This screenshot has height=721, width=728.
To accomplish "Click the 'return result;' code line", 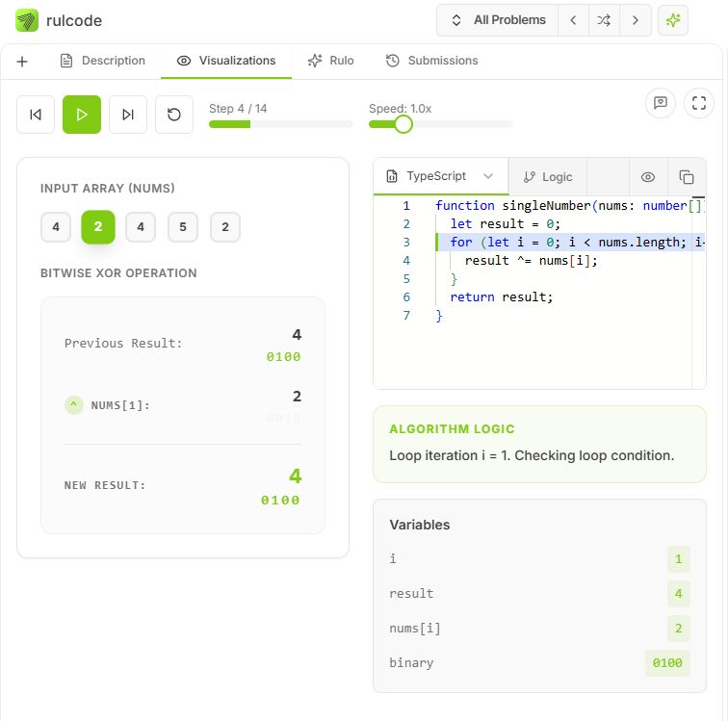I will [502, 297].
